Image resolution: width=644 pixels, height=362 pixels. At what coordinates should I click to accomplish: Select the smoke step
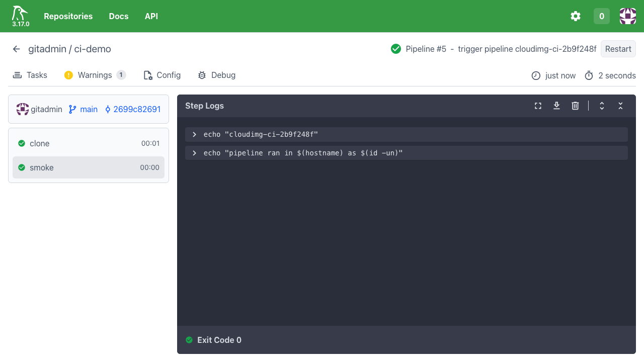[89, 167]
